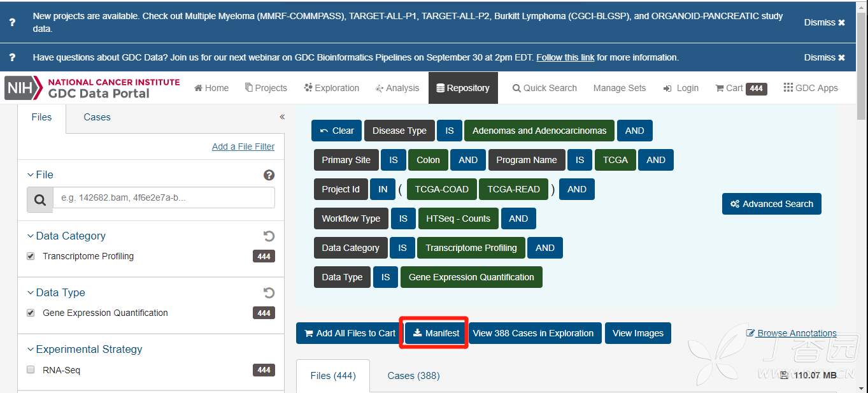Open the Cart with 444 files

741,88
